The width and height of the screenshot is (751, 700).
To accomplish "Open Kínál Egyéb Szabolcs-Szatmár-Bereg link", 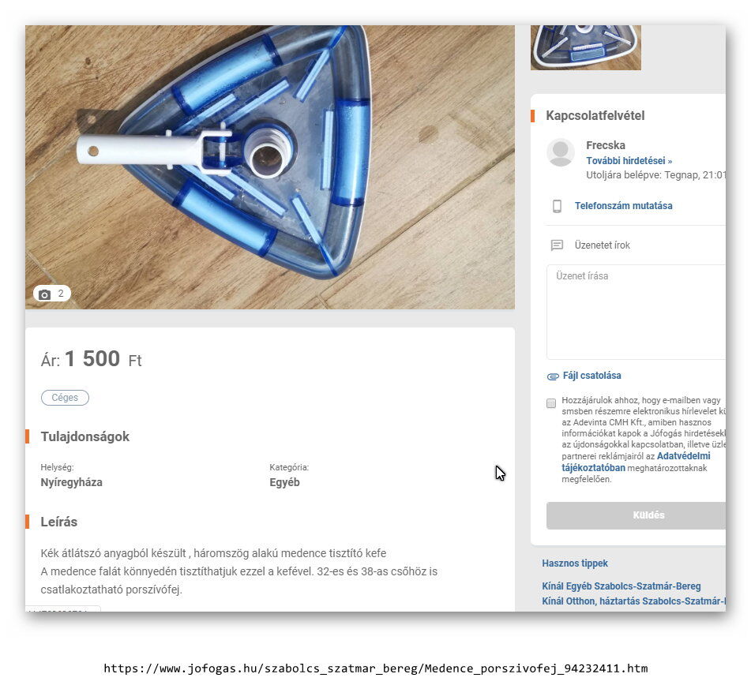I will [x=621, y=586].
